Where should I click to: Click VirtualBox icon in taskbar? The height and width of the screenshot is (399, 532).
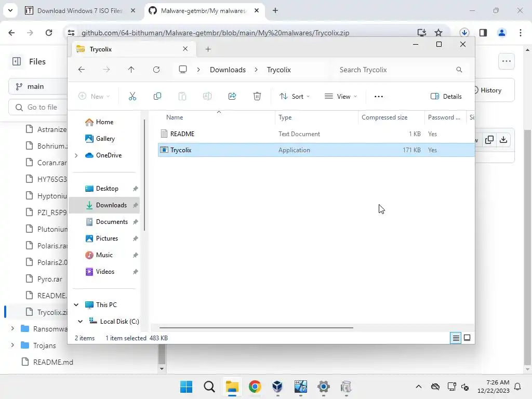point(277,387)
